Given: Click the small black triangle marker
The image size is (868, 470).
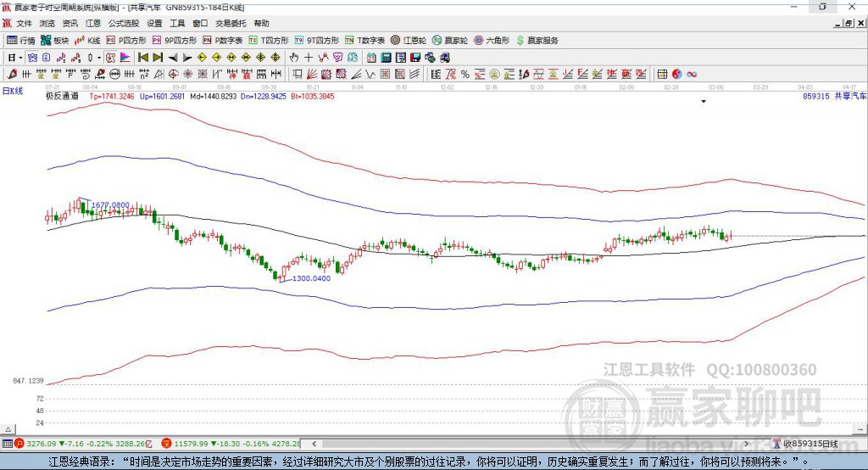Looking at the screenshot, I should (704, 102).
